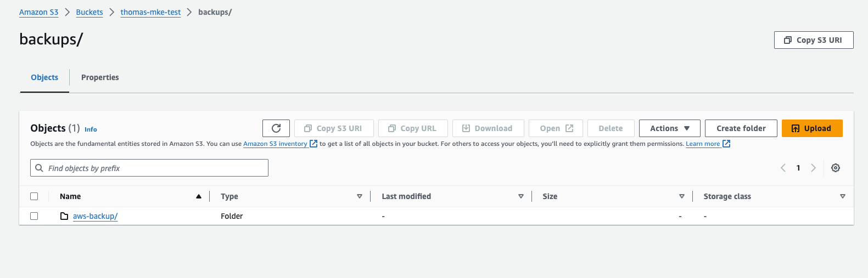Switch to the Properties tab
Image resolution: width=868 pixels, height=278 pixels.
(100, 77)
